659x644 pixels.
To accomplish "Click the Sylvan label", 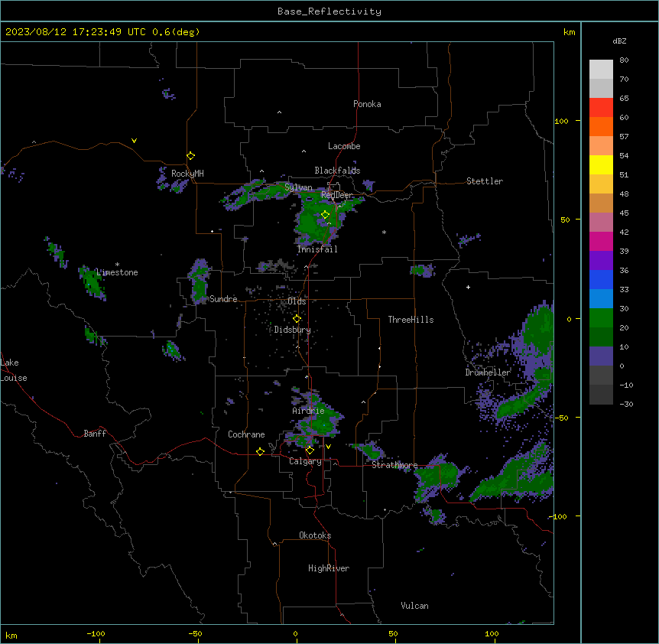I will (298, 187).
